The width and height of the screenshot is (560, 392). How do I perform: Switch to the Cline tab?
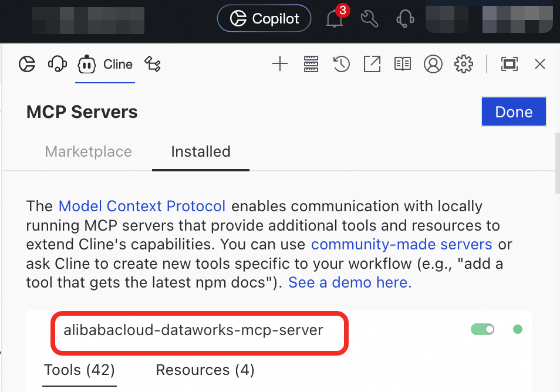click(x=105, y=65)
